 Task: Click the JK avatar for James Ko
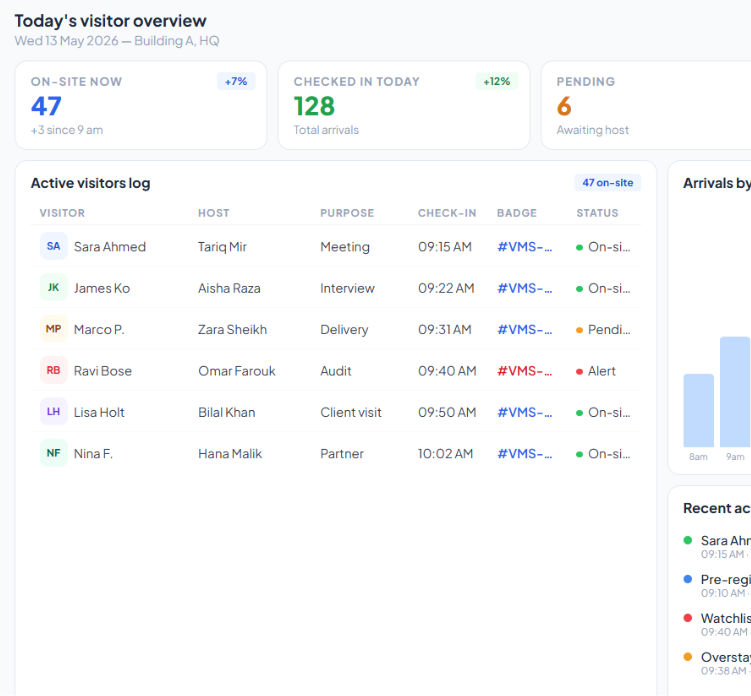point(54,287)
